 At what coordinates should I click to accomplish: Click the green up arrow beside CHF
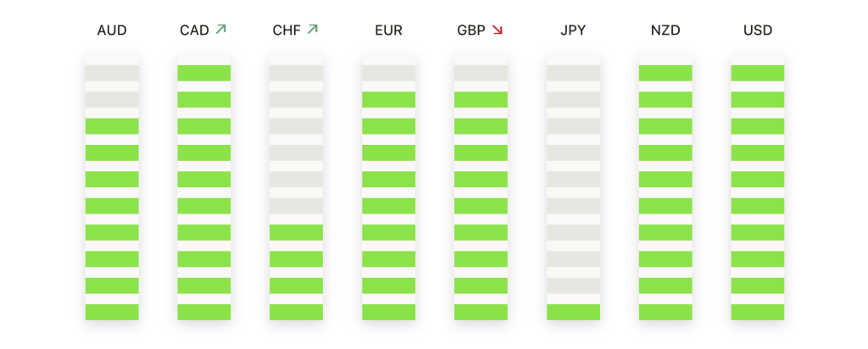point(313,30)
